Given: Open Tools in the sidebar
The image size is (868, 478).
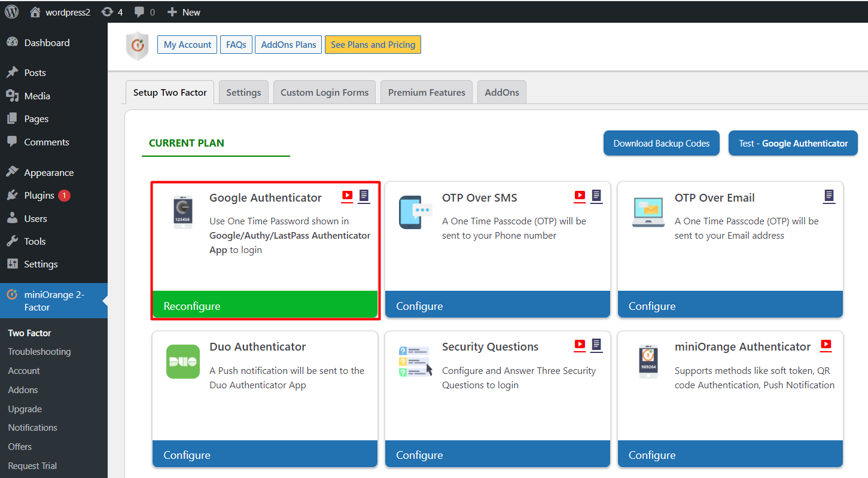Looking at the screenshot, I should click(54, 241).
